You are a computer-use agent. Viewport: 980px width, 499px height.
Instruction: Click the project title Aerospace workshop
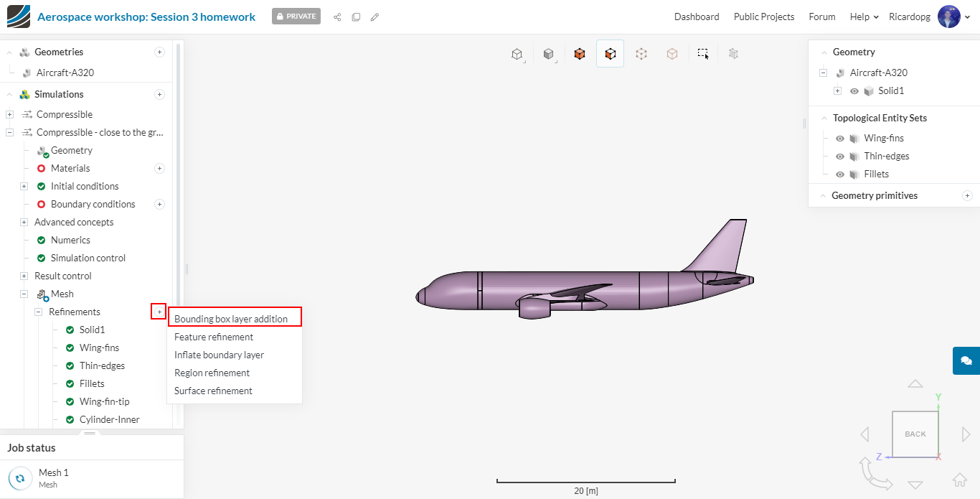pos(146,17)
